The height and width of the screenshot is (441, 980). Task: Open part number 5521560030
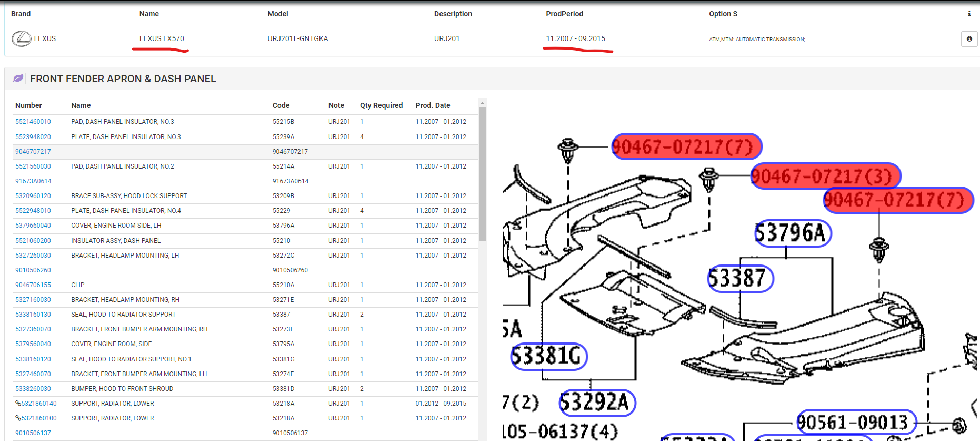point(33,166)
